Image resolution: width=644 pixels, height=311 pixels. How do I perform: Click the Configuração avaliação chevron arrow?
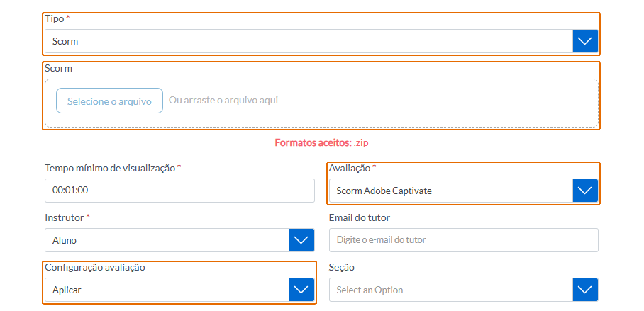click(301, 290)
